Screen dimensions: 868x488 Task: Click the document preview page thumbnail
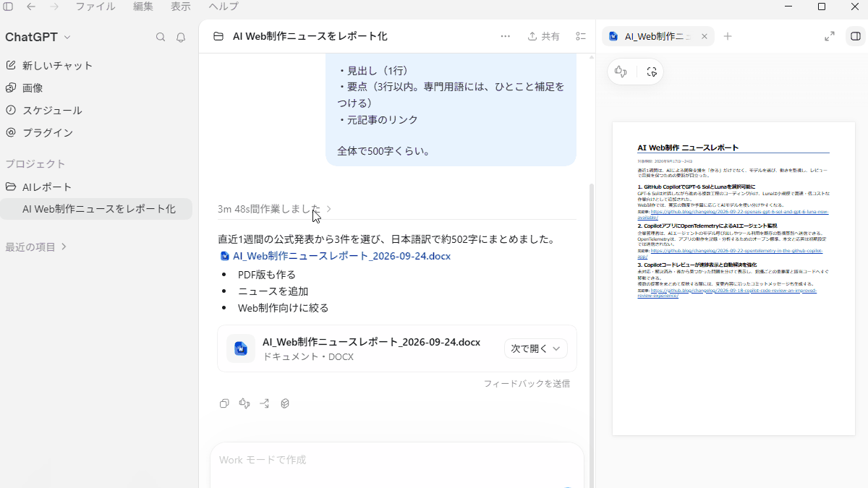click(733, 278)
